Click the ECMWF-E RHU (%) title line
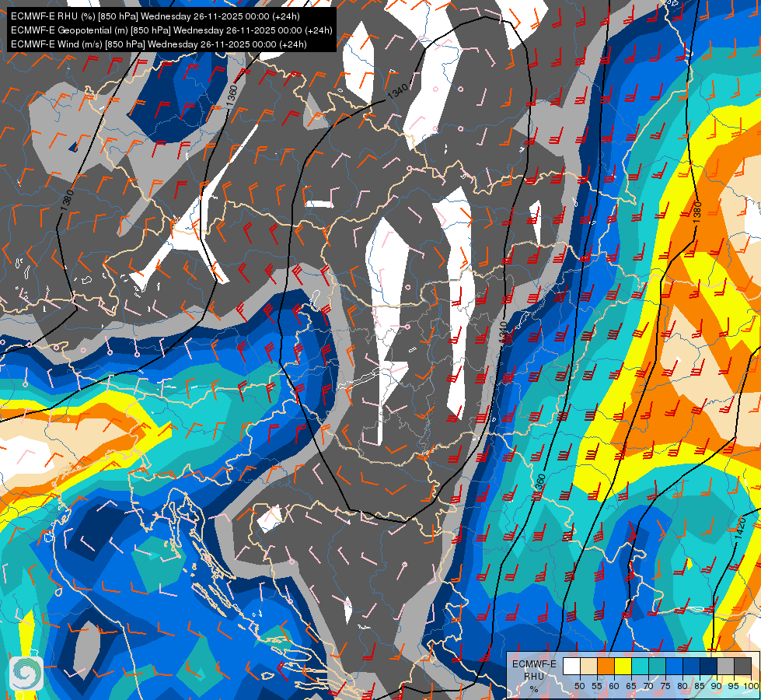 point(155,16)
